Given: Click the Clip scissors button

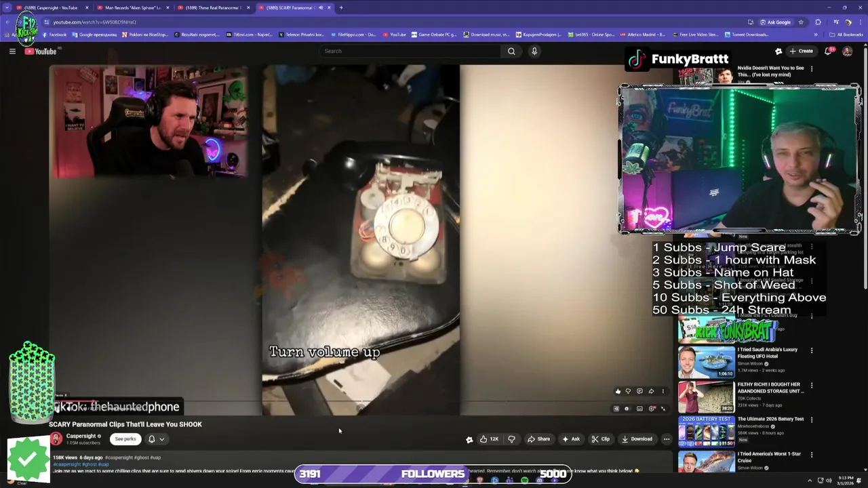Looking at the screenshot, I should pos(600,439).
